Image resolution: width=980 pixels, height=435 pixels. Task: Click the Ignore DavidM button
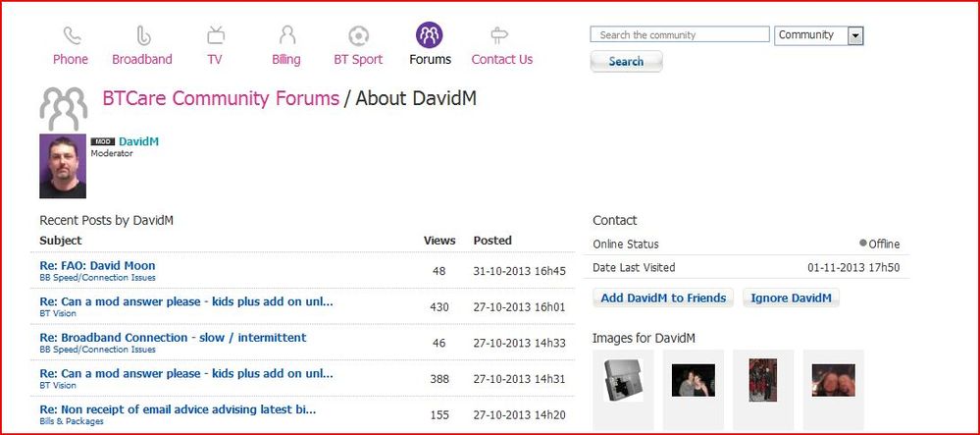pos(791,298)
